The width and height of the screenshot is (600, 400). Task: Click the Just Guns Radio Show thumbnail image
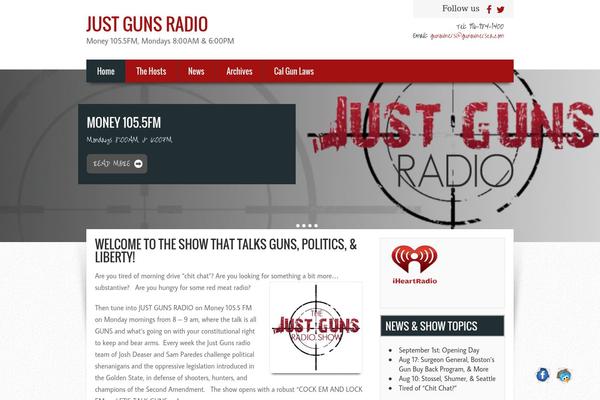(316, 328)
